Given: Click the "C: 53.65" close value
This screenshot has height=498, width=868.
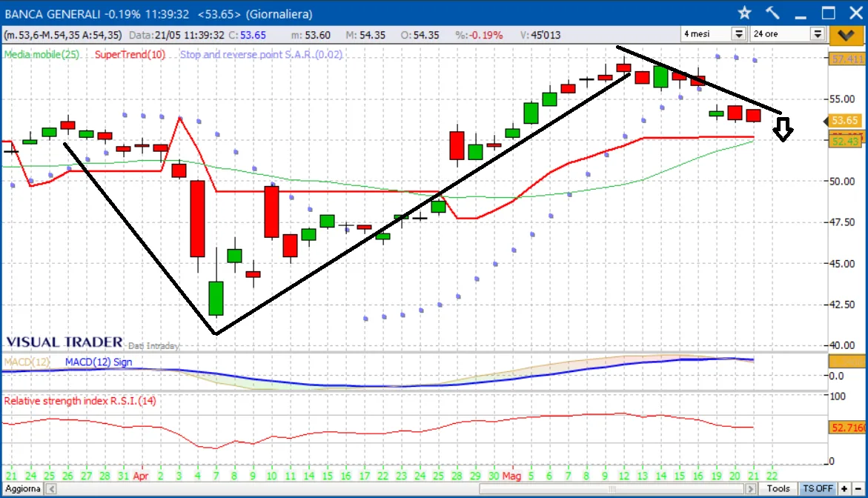Looking at the screenshot, I should (248, 35).
